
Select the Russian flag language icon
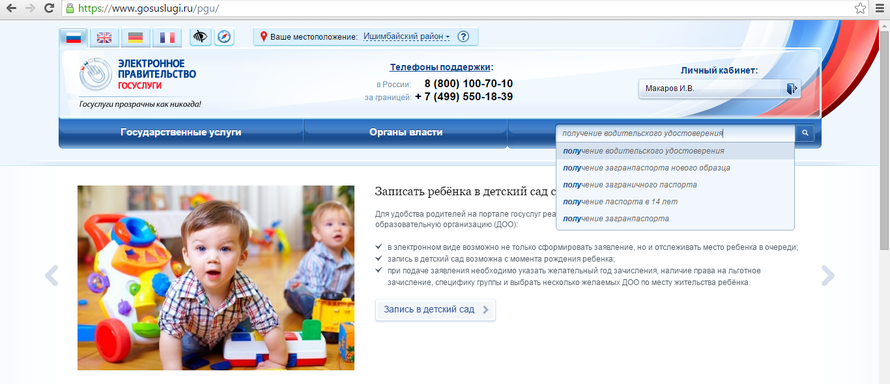tap(73, 37)
